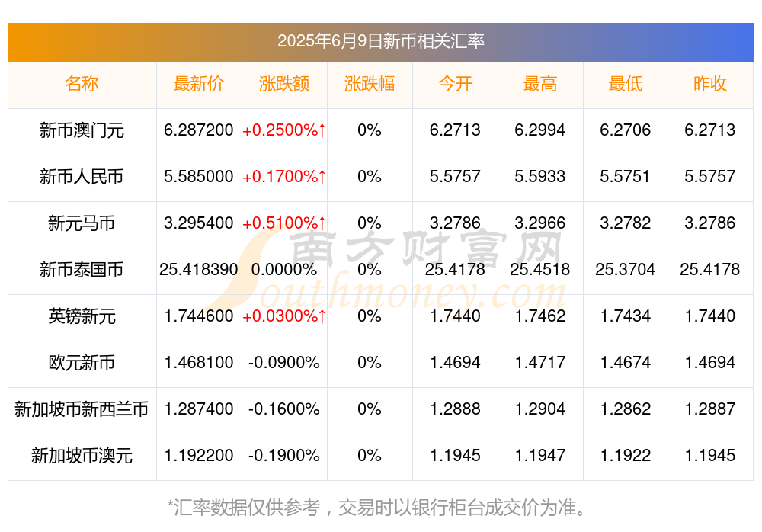The height and width of the screenshot is (532, 762).
Task: Click the 最低 value 1.4674
Action: (625, 362)
